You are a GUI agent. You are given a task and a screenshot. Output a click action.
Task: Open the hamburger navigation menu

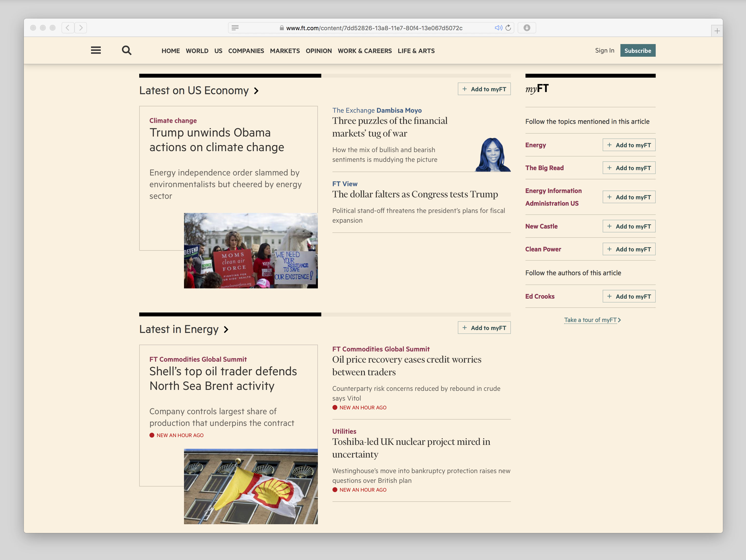point(96,50)
